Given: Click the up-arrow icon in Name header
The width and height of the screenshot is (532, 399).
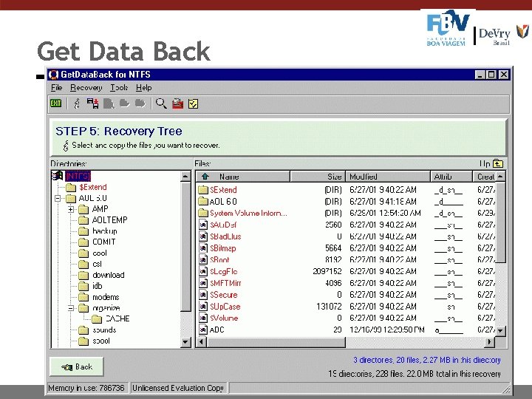Looking at the screenshot, I should point(205,177).
